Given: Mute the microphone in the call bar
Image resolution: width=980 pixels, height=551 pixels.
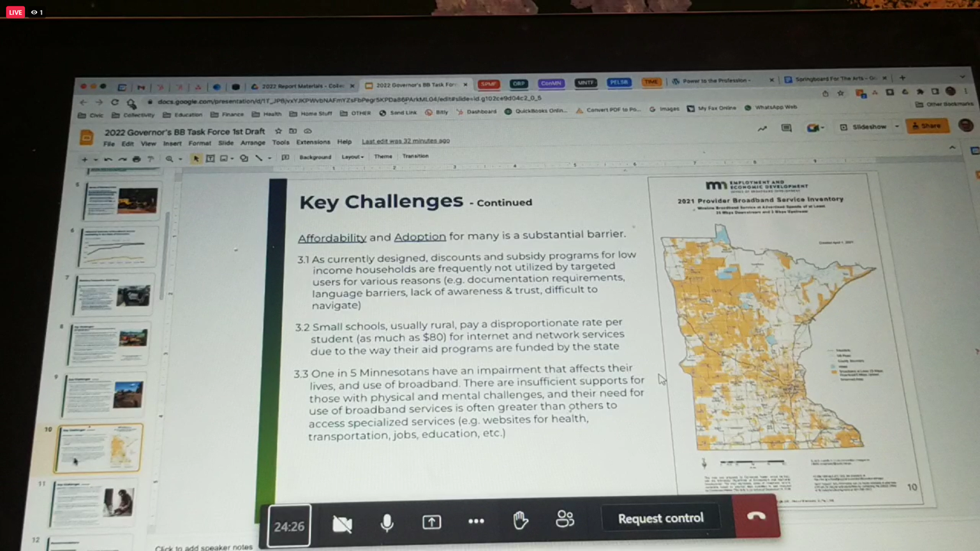Looking at the screenshot, I should click(387, 523).
